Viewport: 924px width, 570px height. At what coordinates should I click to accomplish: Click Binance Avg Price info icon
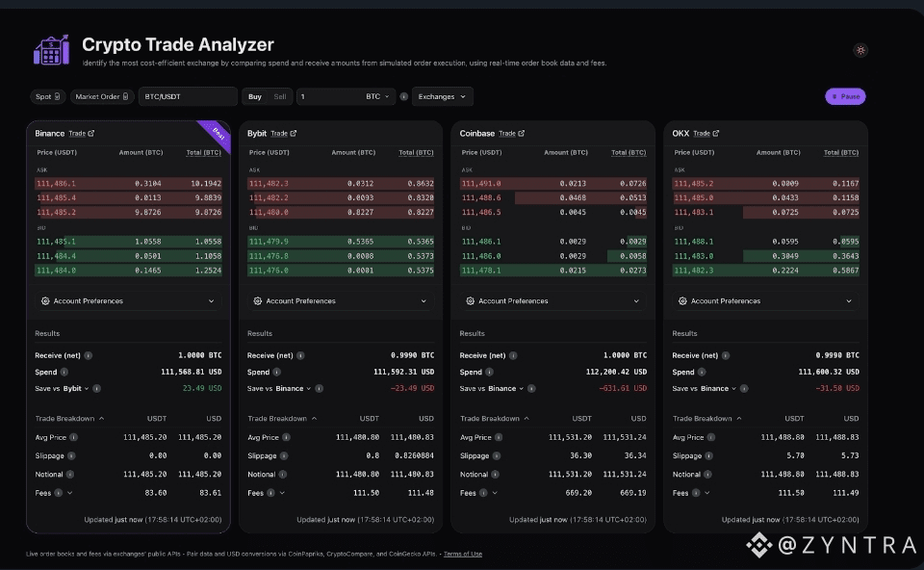pos(74,437)
